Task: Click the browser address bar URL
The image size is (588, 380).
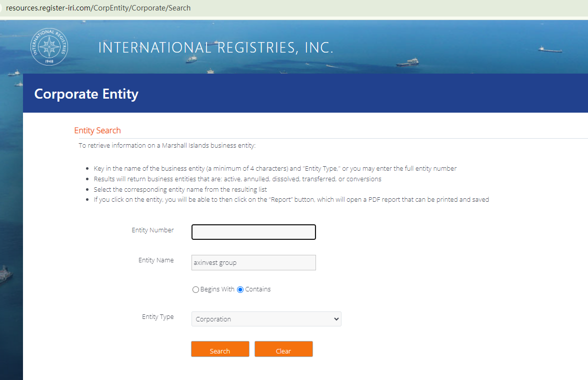Action: click(x=98, y=8)
